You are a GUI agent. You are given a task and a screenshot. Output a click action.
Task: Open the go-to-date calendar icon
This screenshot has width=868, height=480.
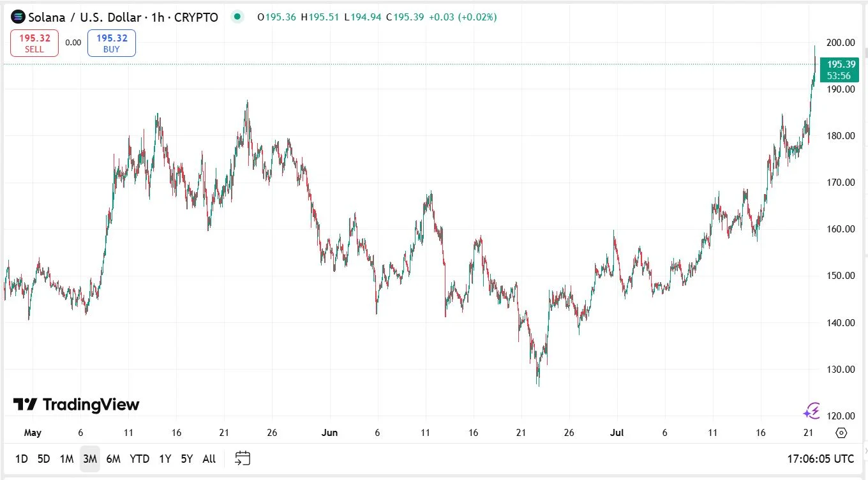[243, 458]
